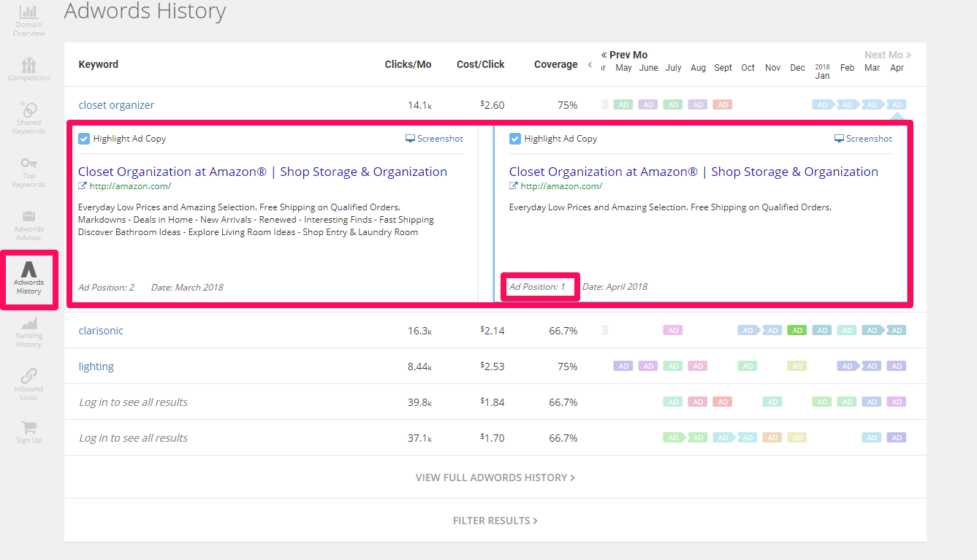View Inbound Links in the sidebar
Image resolution: width=977 pixels, height=560 pixels.
point(28,383)
